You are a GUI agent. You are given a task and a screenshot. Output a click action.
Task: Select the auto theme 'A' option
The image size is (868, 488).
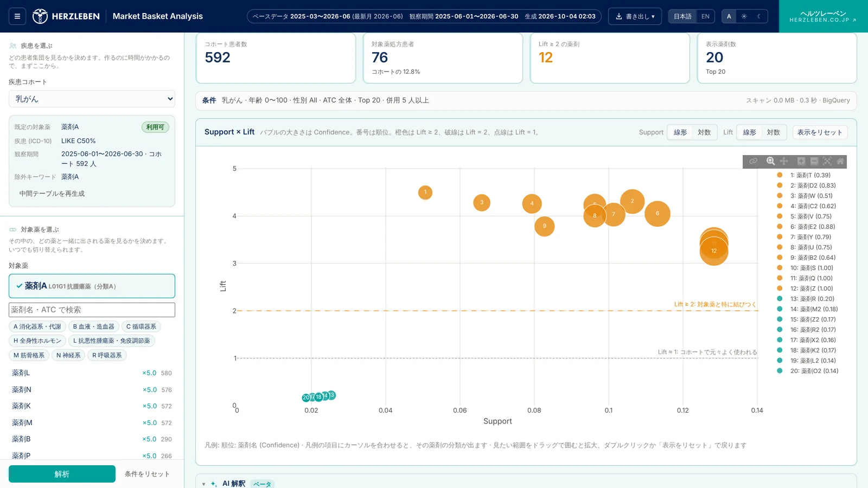point(729,16)
